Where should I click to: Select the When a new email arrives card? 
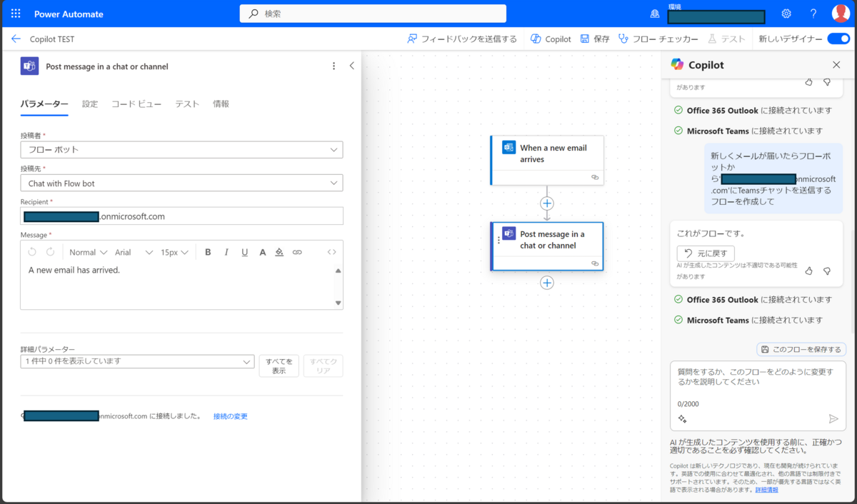click(x=547, y=160)
